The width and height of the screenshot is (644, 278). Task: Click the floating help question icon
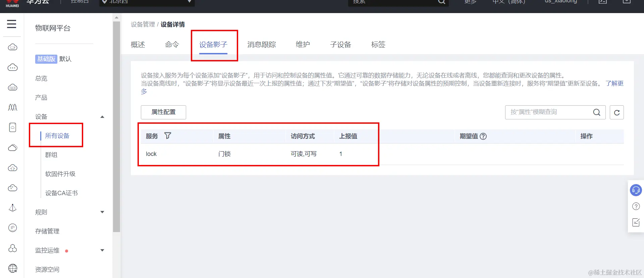click(x=636, y=206)
